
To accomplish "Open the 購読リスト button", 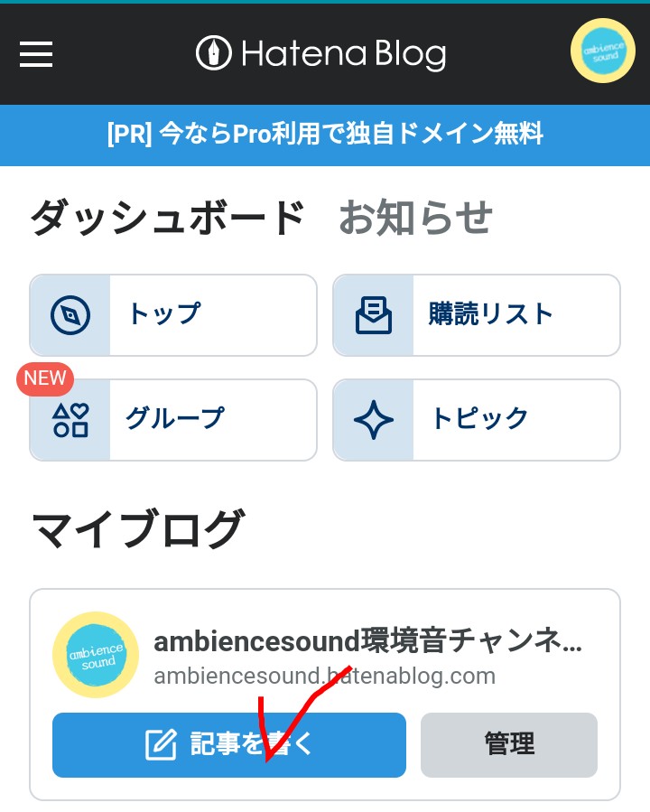I will (x=477, y=315).
